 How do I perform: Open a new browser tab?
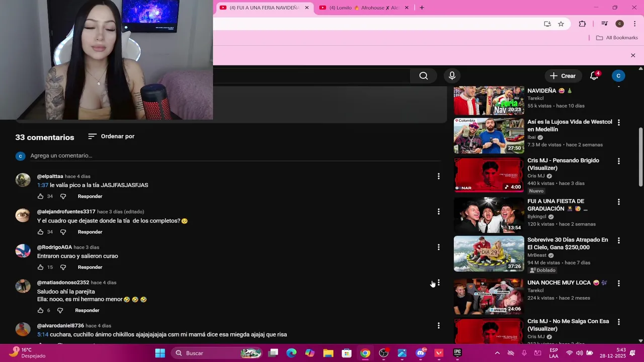coord(422,8)
